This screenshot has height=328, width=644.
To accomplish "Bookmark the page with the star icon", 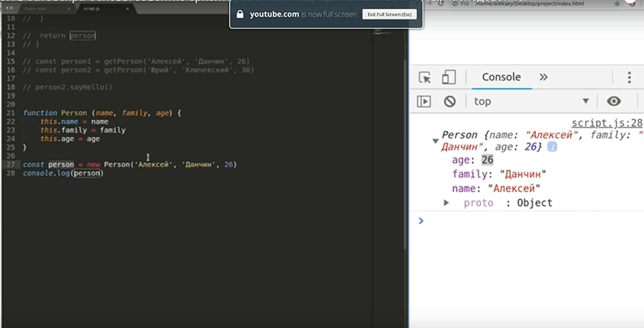I will (x=617, y=4).
